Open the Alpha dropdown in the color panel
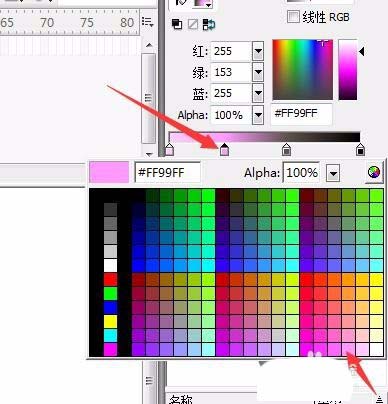 tap(258, 115)
